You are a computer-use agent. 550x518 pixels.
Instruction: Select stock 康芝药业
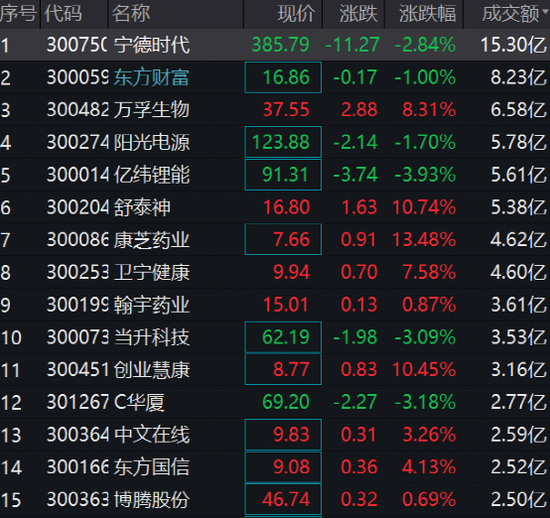152,240
